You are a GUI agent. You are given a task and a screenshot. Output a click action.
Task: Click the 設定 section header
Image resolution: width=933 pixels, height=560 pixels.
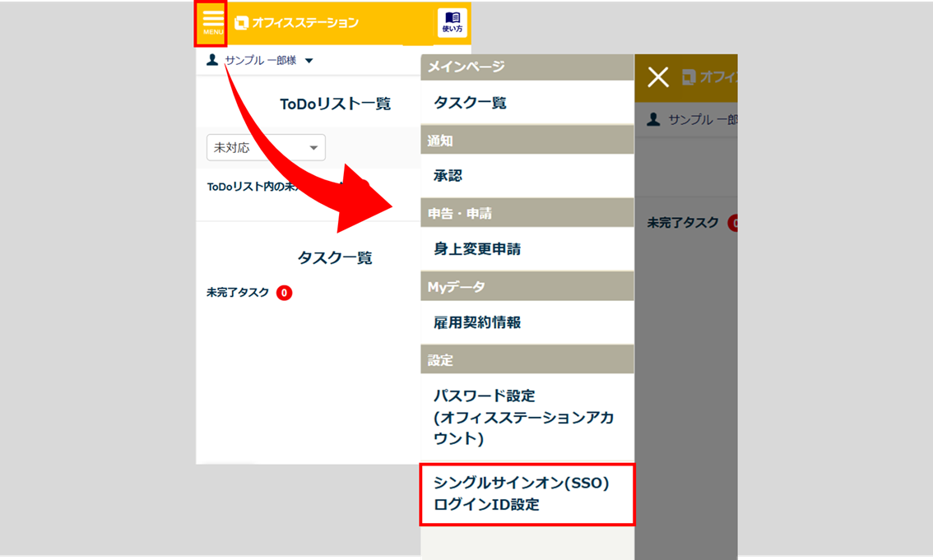527,359
